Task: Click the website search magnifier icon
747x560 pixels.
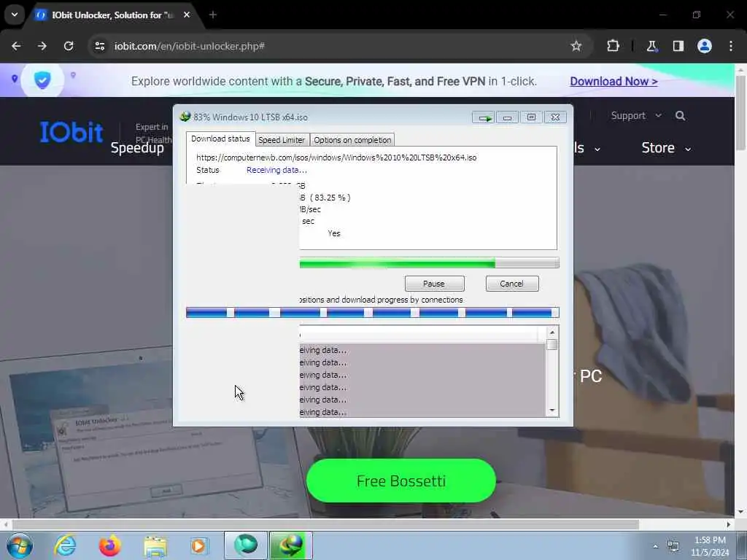Action: tap(681, 116)
